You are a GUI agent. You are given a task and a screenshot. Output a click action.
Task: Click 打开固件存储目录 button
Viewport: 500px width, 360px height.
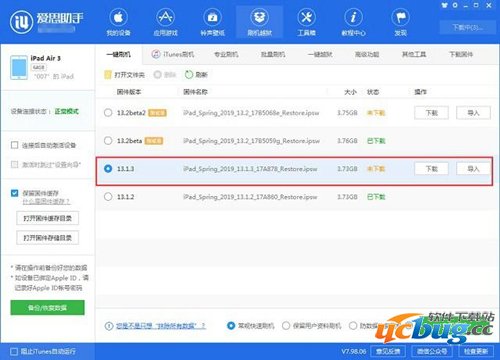click(47, 238)
